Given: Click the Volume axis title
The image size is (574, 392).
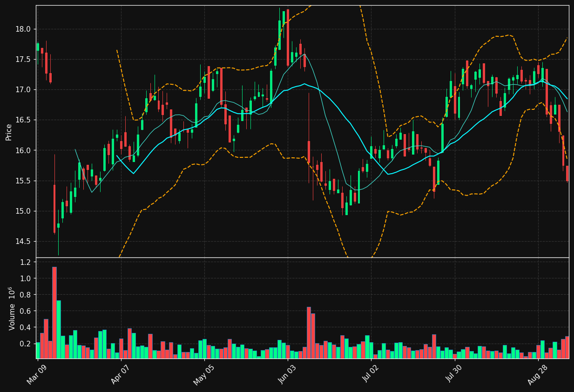Looking at the screenshot, I should click(x=12, y=308).
